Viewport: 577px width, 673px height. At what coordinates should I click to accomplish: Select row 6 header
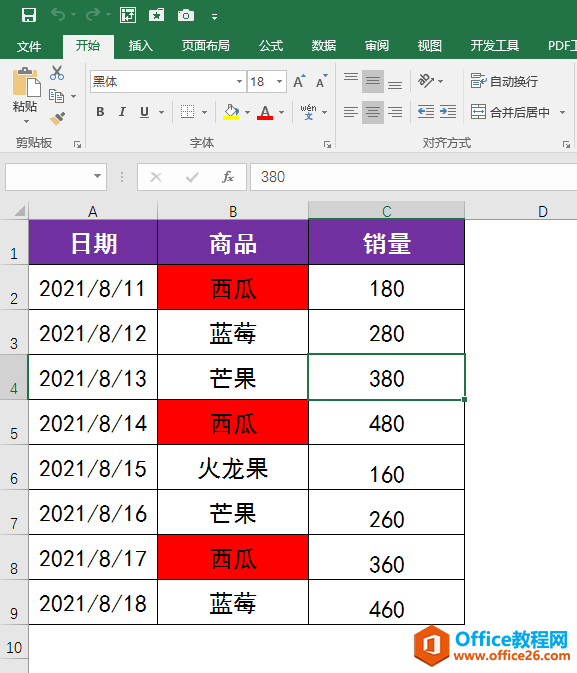coord(14,467)
